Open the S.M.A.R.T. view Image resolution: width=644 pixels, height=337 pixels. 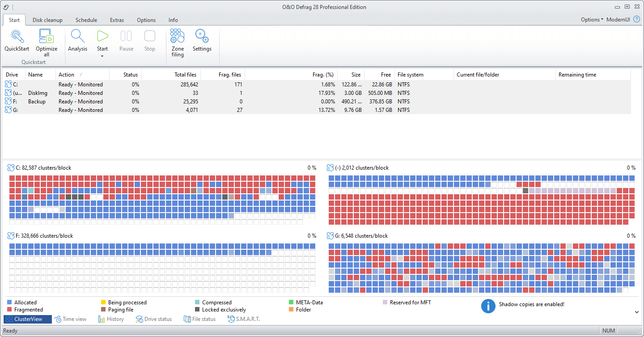pyautogui.click(x=243, y=319)
